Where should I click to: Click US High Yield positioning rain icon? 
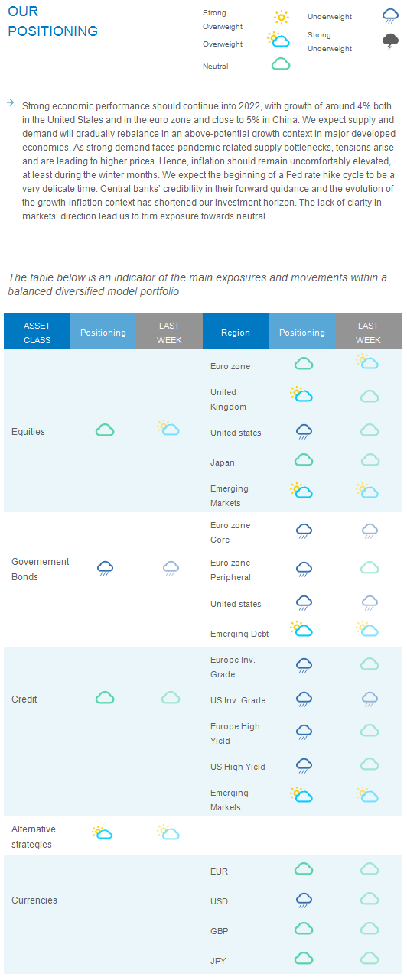[x=304, y=764]
